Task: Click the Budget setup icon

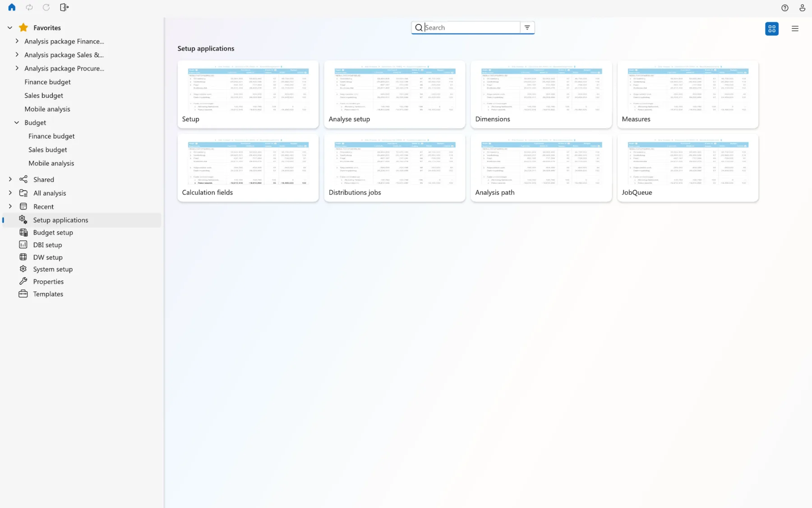Action: [x=23, y=232]
